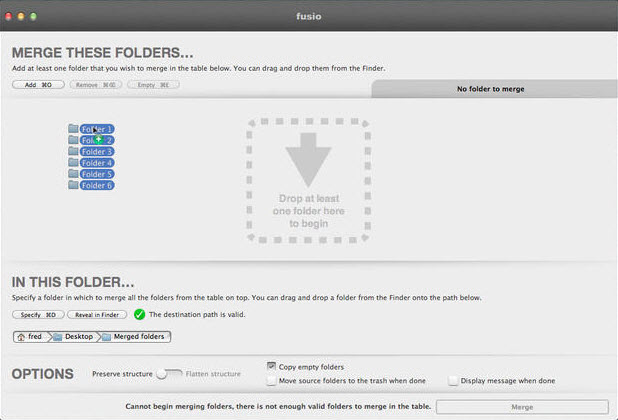Click the green plus drag badge
Viewport: 618px width, 420px height.
tap(99, 139)
